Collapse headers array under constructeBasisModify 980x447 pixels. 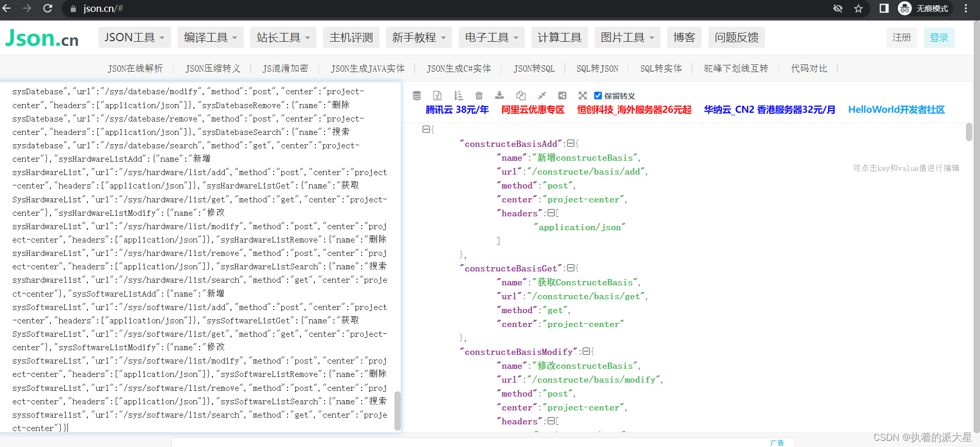tap(551, 421)
